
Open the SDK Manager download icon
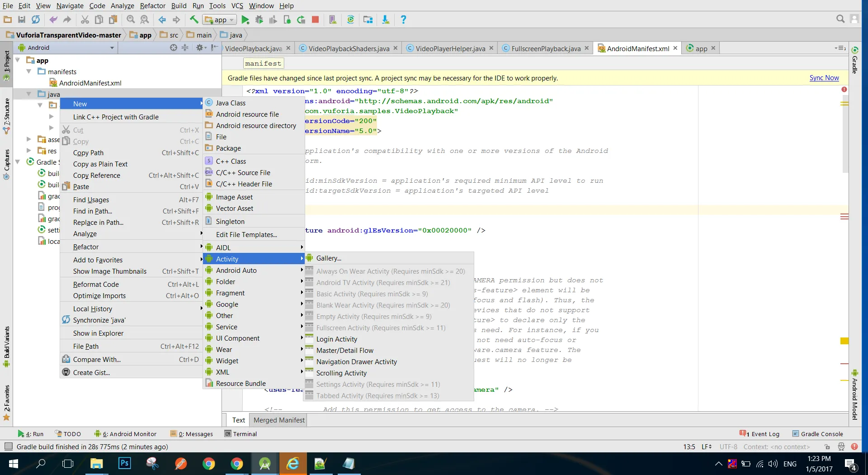pyautogui.click(x=386, y=20)
